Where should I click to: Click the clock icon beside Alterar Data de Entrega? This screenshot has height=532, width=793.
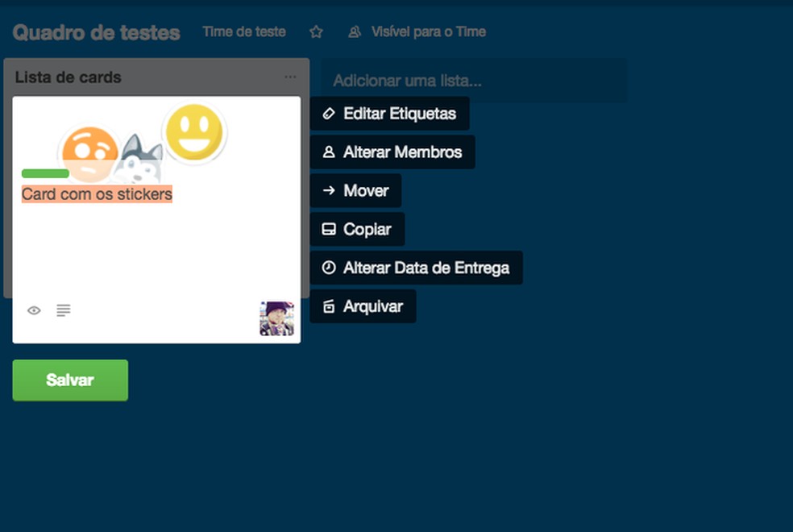tap(330, 268)
